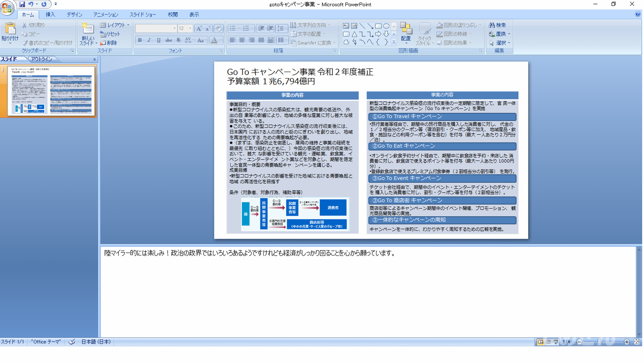Select the isosceles triangle shape
Screen dimensions: 644x362
tap(354, 34)
